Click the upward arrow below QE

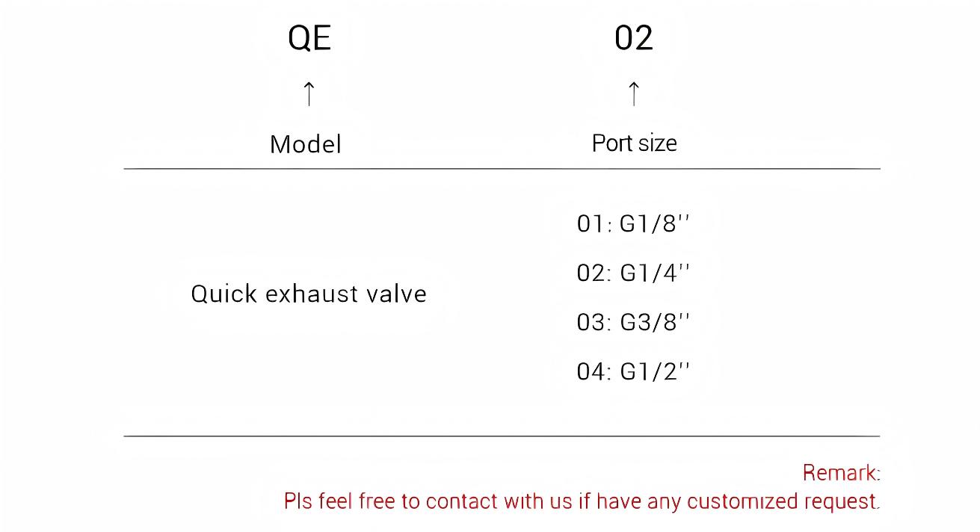[x=309, y=93]
